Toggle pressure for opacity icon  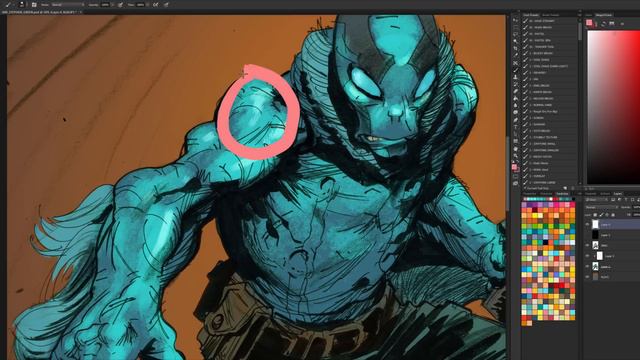(x=120, y=4)
